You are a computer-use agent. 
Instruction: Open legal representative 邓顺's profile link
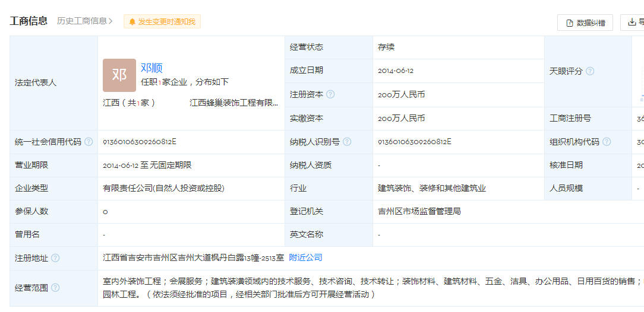[151, 68]
